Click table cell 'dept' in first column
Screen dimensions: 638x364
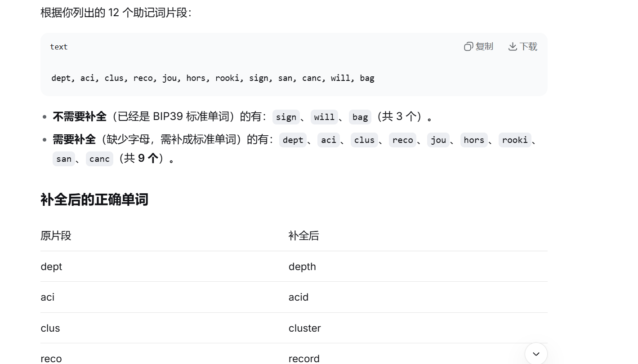[51, 266]
